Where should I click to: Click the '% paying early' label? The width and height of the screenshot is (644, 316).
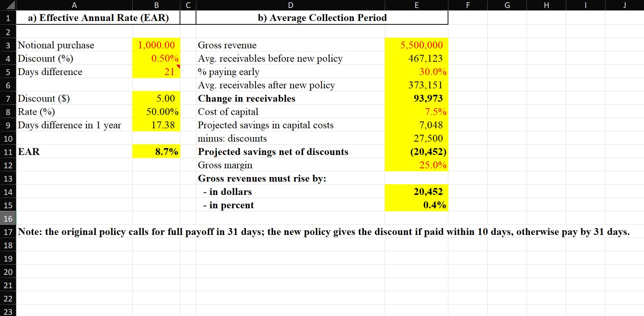coord(291,72)
